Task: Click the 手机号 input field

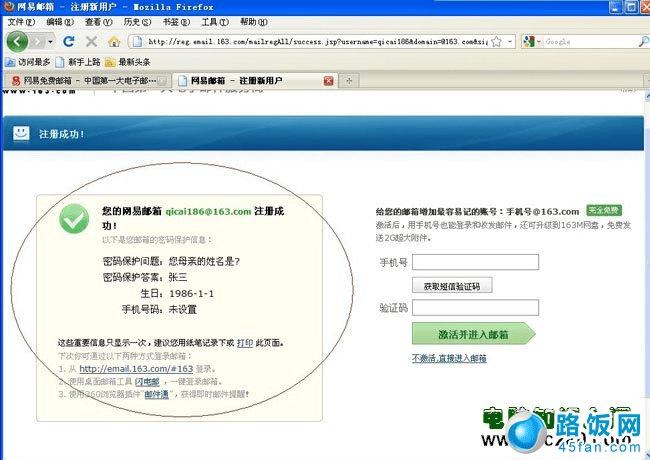Action: click(475, 262)
